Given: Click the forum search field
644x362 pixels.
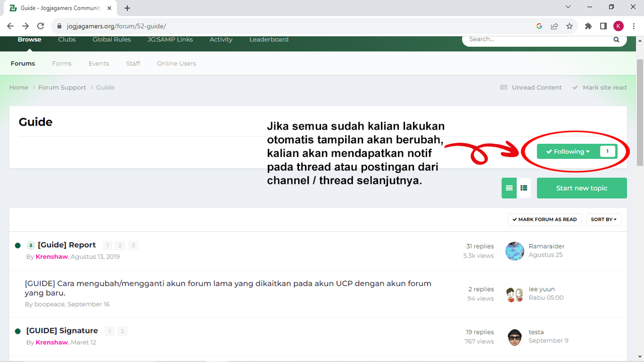Looking at the screenshot, I should [538, 39].
